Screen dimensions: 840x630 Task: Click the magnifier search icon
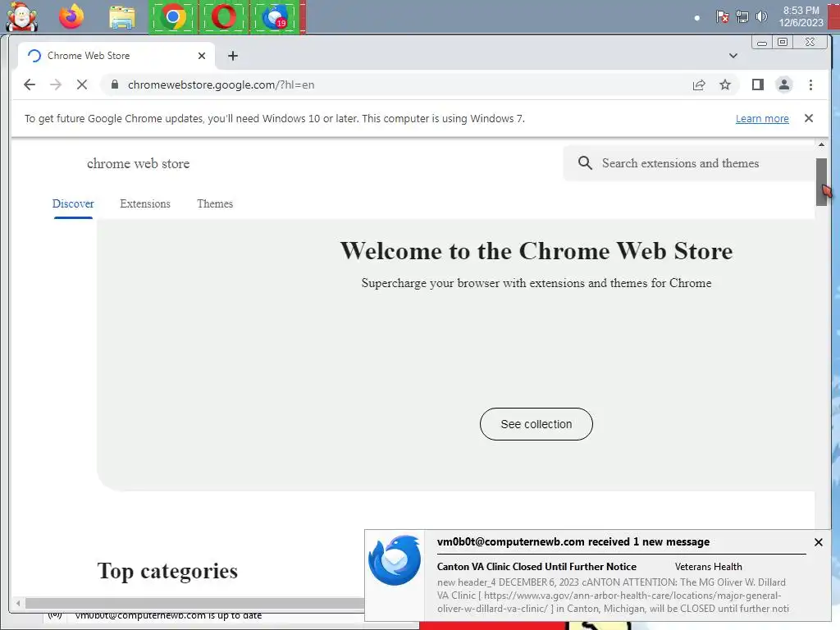tap(585, 163)
